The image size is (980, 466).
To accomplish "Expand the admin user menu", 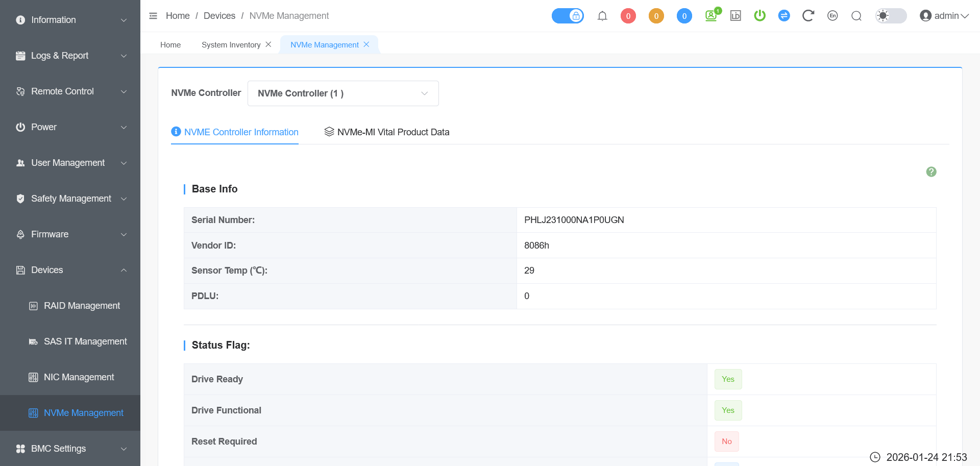I will click(x=944, y=16).
